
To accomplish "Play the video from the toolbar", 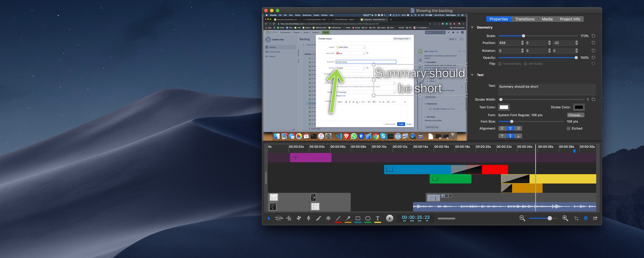I will coord(390,218).
